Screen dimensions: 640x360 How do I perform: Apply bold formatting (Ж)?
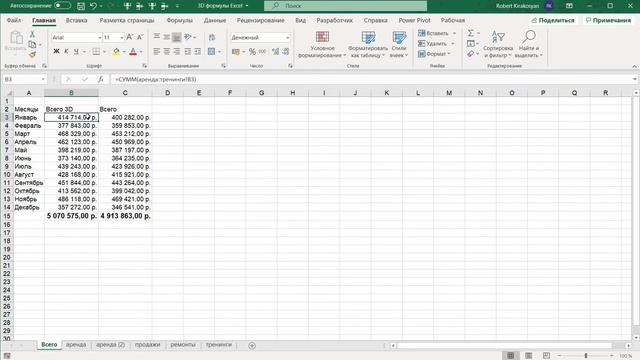point(56,51)
